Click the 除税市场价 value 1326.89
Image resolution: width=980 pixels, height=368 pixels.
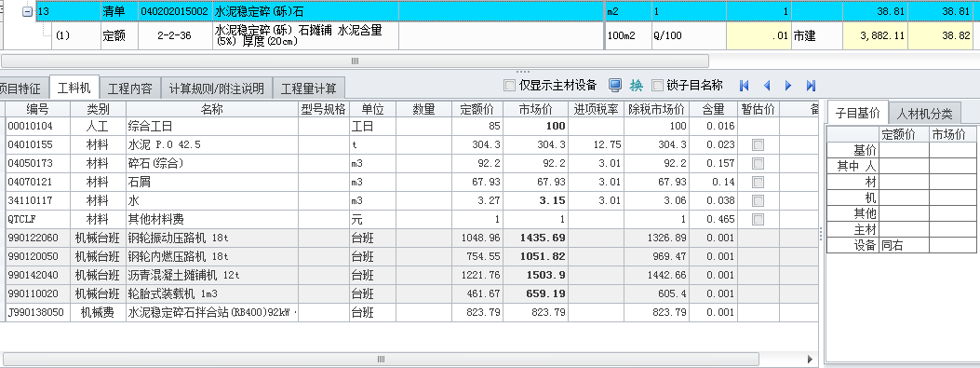coord(656,238)
